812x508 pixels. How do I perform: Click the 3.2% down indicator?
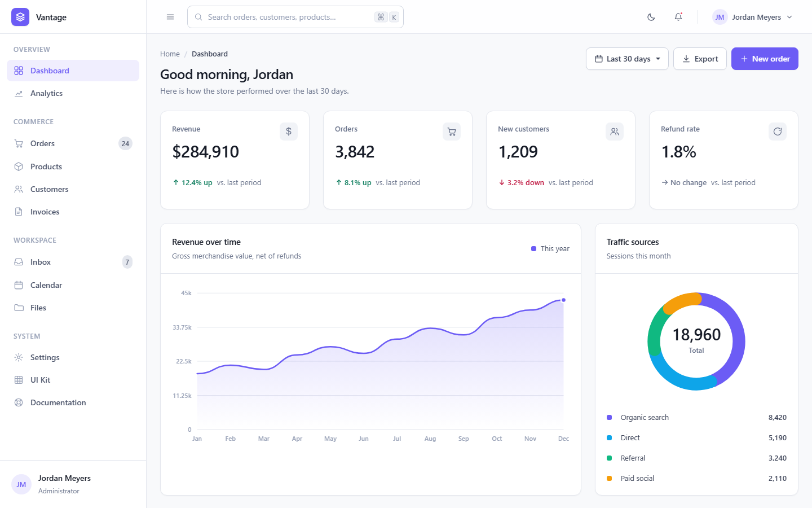(x=521, y=182)
